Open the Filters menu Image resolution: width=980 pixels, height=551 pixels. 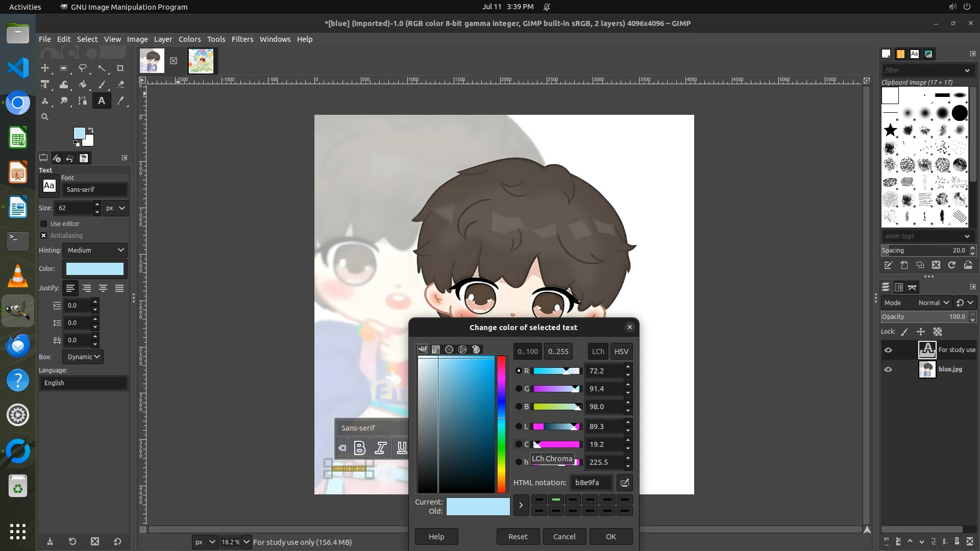(x=242, y=39)
